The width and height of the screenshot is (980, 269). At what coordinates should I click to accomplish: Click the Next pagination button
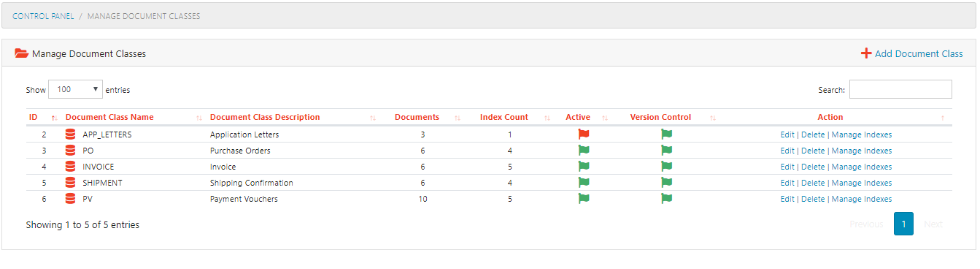coord(933,224)
